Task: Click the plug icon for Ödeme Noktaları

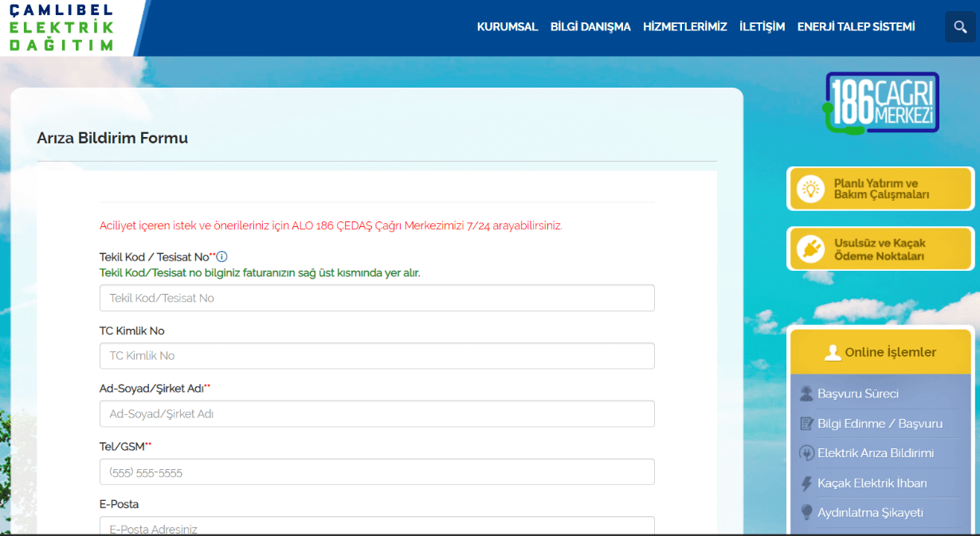Action: (x=810, y=249)
